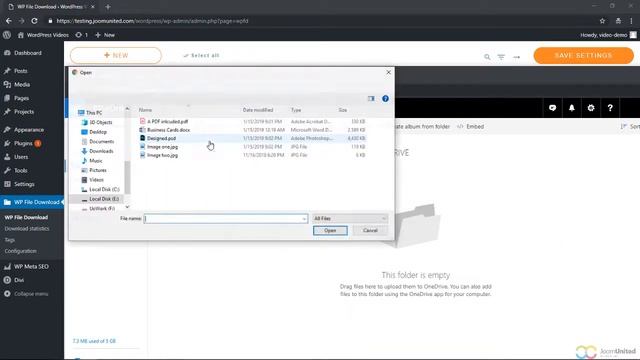Open OneDrive notifications bell icon

(571, 108)
